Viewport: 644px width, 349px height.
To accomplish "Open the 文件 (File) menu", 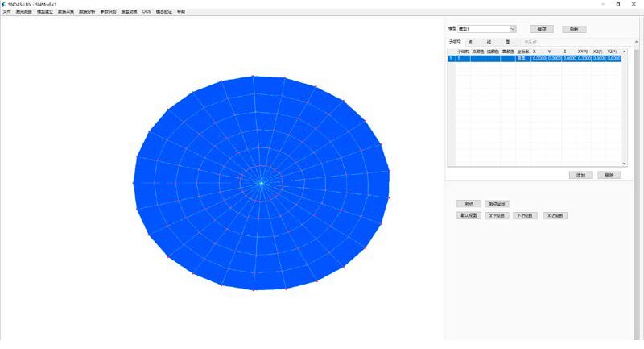I will (x=7, y=12).
